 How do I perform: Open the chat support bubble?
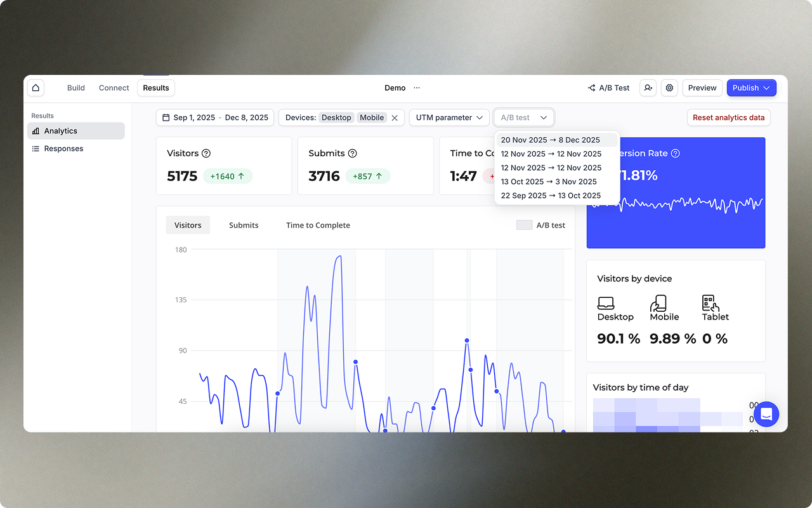(766, 413)
